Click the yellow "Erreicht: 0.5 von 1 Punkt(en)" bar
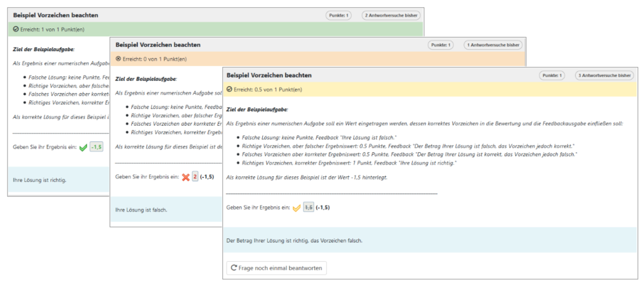This screenshot has height=289, width=644. click(x=431, y=89)
